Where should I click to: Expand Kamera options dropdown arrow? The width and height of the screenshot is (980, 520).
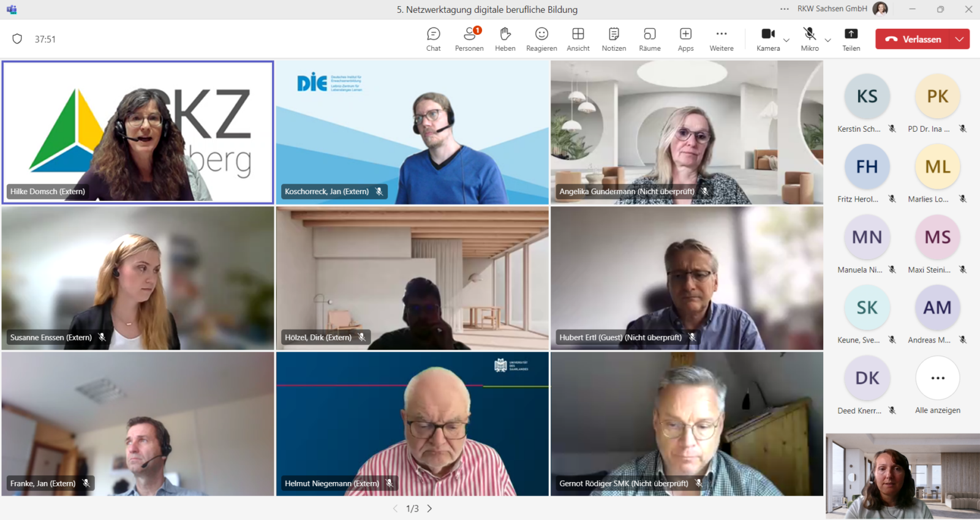point(786,40)
